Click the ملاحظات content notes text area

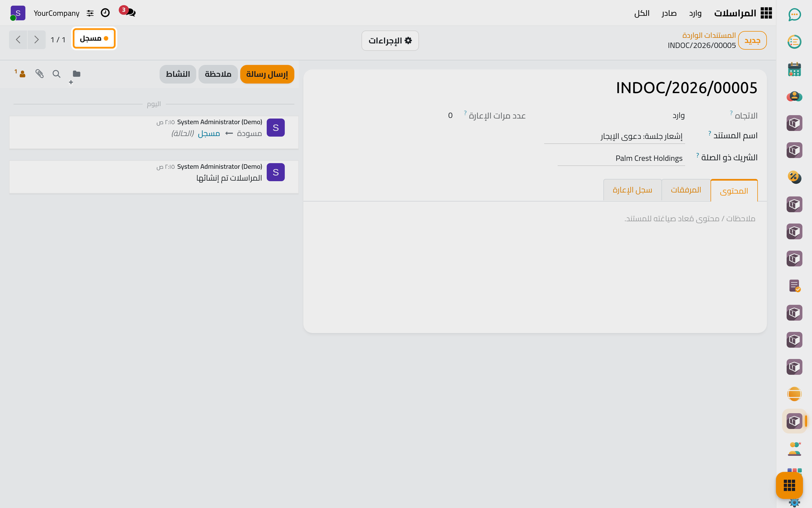pyautogui.click(x=535, y=219)
